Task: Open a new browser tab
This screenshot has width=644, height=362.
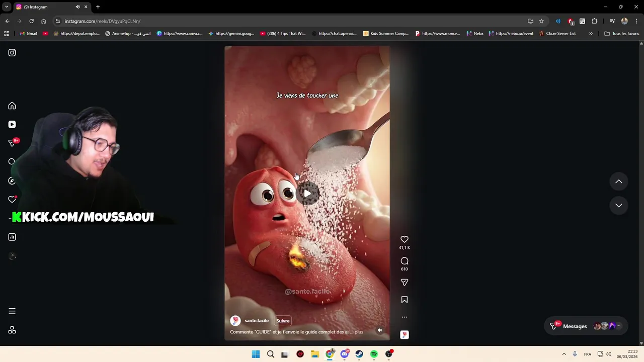Action: 98,7
